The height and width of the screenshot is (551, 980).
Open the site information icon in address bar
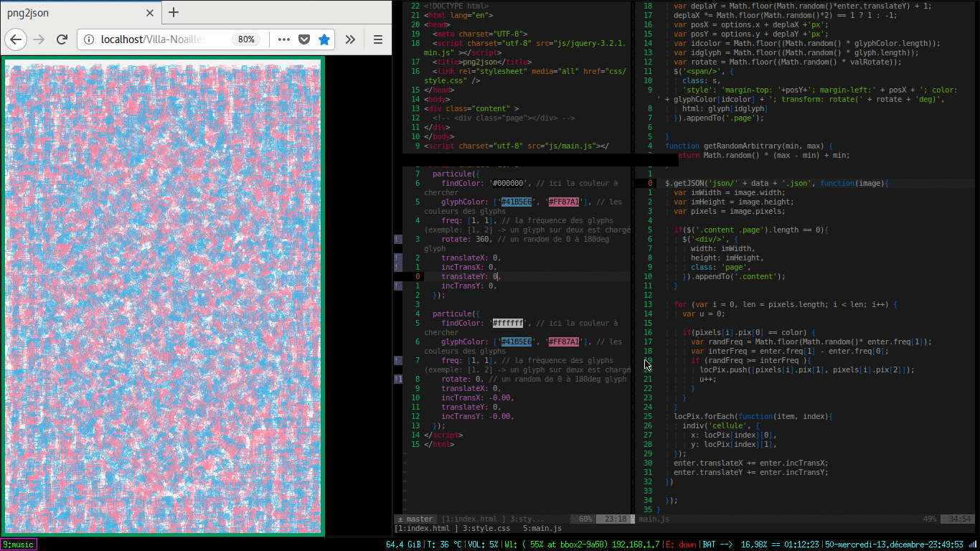tap(89, 39)
